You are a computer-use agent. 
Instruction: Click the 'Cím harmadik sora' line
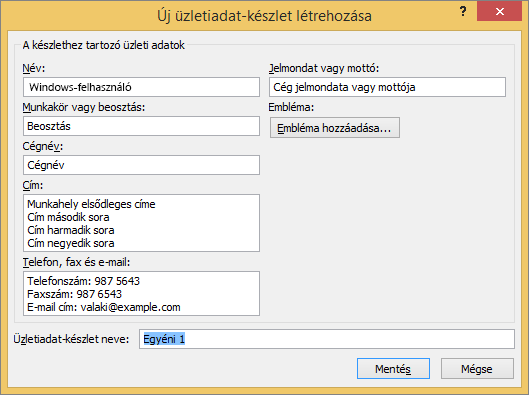[71, 230]
